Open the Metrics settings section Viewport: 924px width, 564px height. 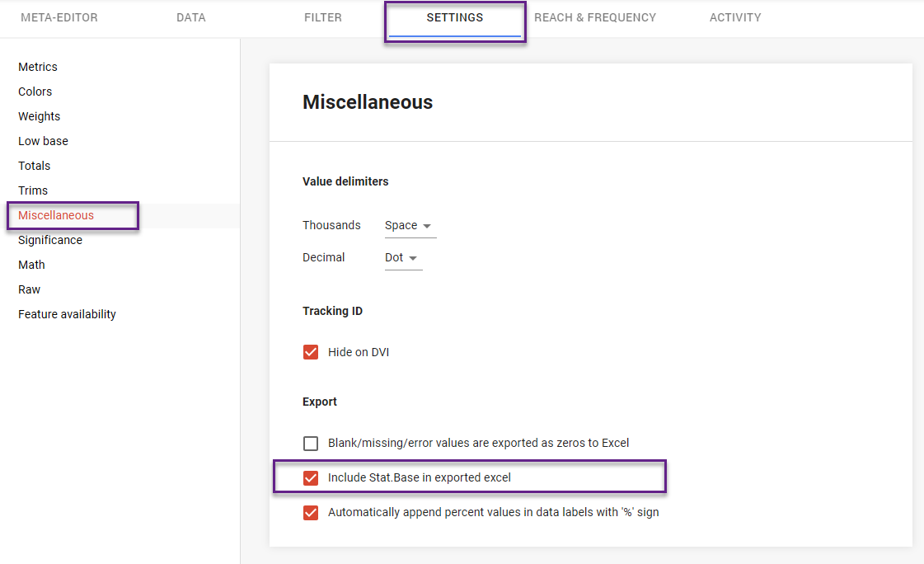(x=38, y=67)
